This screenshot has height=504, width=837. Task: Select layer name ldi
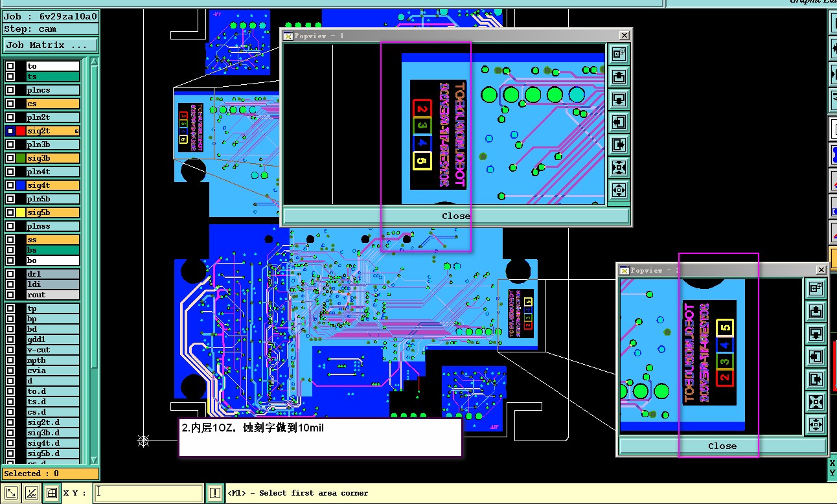(x=52, y=284)
